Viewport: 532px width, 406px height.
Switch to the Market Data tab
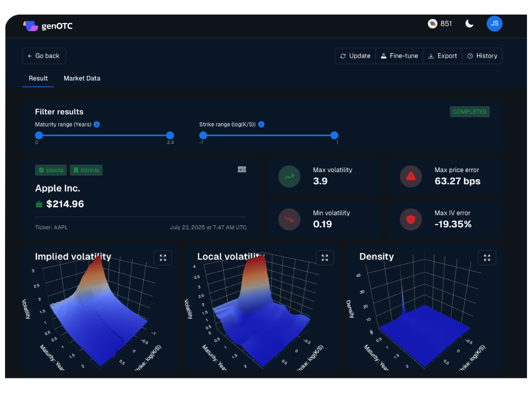82,78
